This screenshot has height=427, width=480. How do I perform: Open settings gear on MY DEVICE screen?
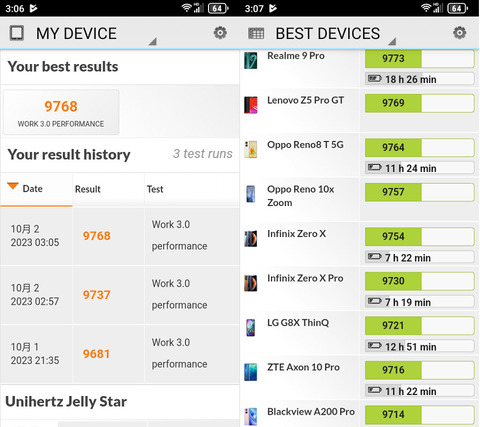(x=220, y=33)
